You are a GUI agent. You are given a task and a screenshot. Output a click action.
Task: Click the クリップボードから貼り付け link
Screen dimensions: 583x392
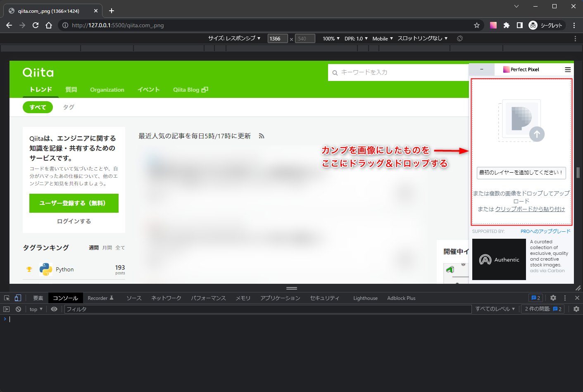pyautogui.click(x=530, y=209)
